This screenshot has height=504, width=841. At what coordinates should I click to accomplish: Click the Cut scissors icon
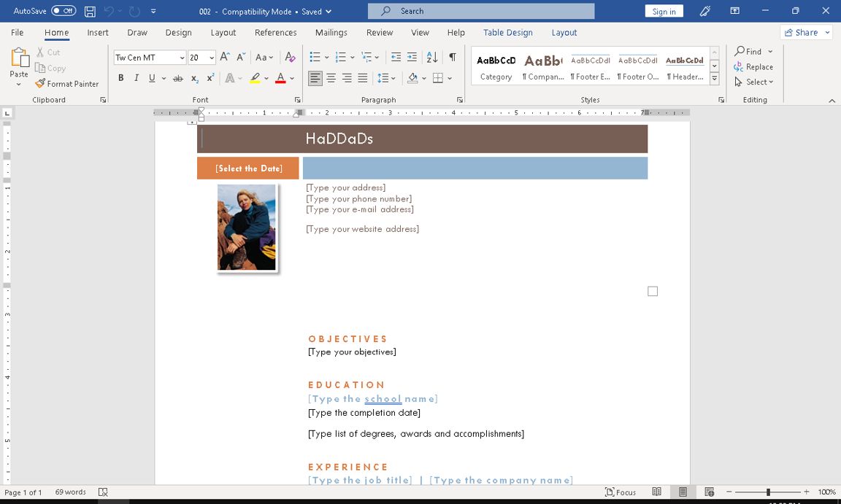point(40,52)
